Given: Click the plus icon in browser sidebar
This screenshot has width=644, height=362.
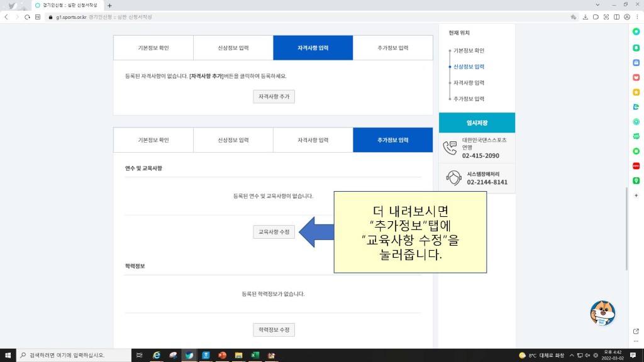Looking at the screenshot, I should click(x=636, y=195).
